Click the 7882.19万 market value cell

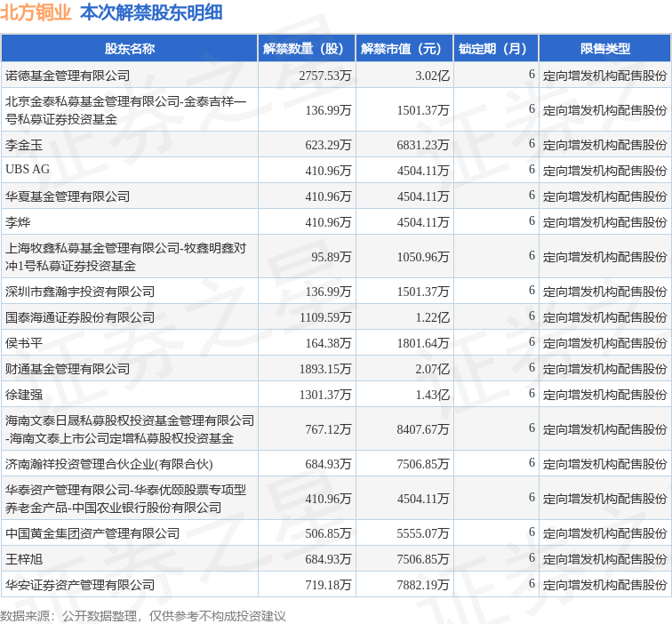tap(423, 584)
